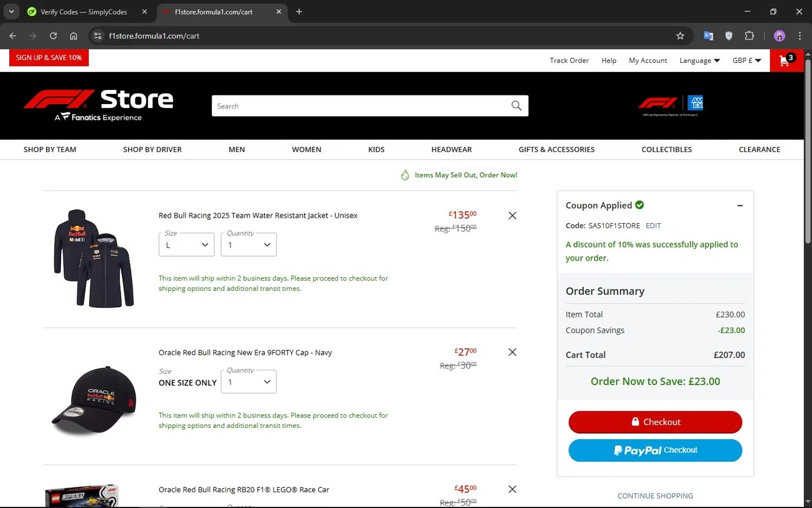Close the f1store.formula1.com/cart tab
Viewport: 812px width, 508px height.
click(x=279, y=11)
